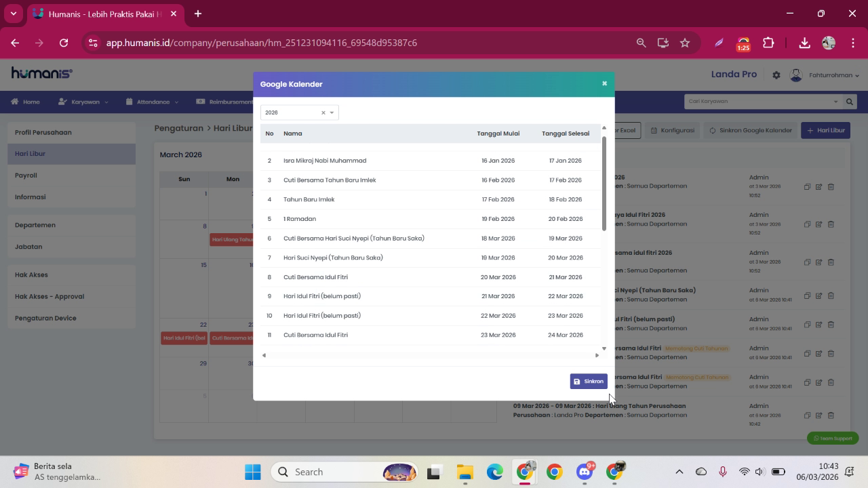
Task: Open Departemen in sidebar
Action: click(x=72, y=225)
